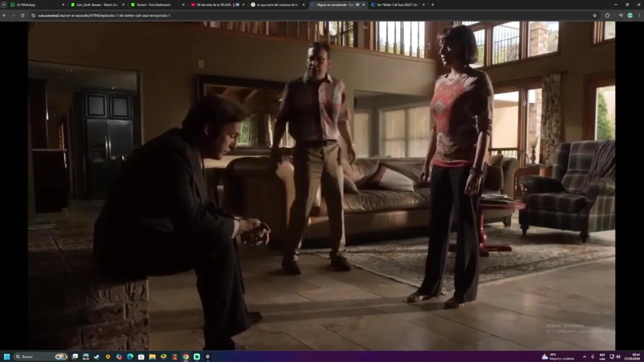
Task: Close the WhatsApp tab
Action: point(63,5)
